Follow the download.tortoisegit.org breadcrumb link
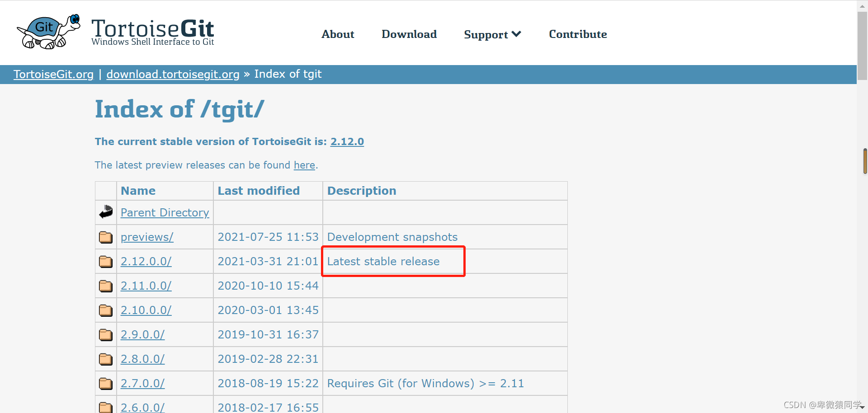Viewport: 868px width, 413px height. [x=173, y=74]
